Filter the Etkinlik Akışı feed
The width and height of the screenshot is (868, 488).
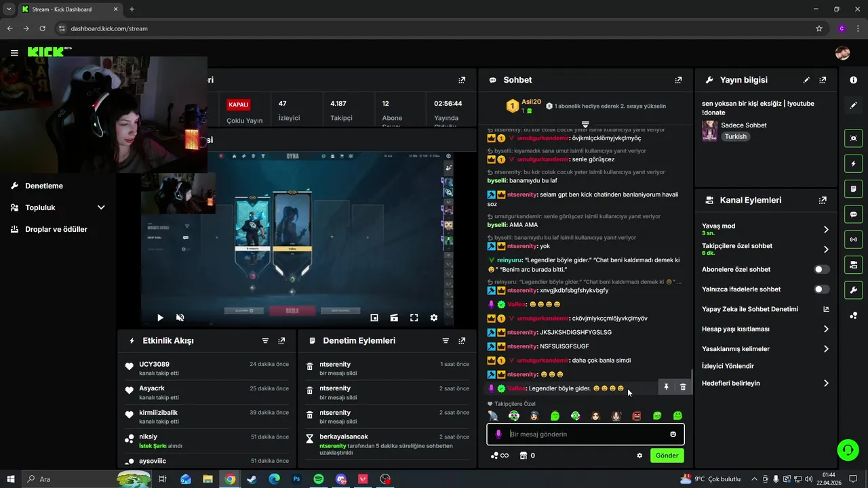pyautogui.click(x=265, y=341)
